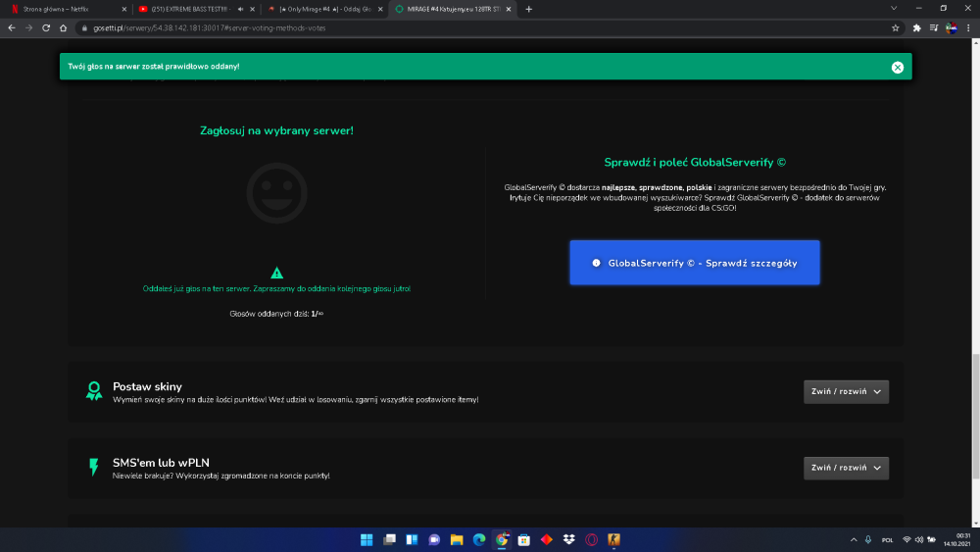The height and width of the screenshot is (552, 980).
Task: Expand the Postaw skiny section
Action: tap(846, 392)
